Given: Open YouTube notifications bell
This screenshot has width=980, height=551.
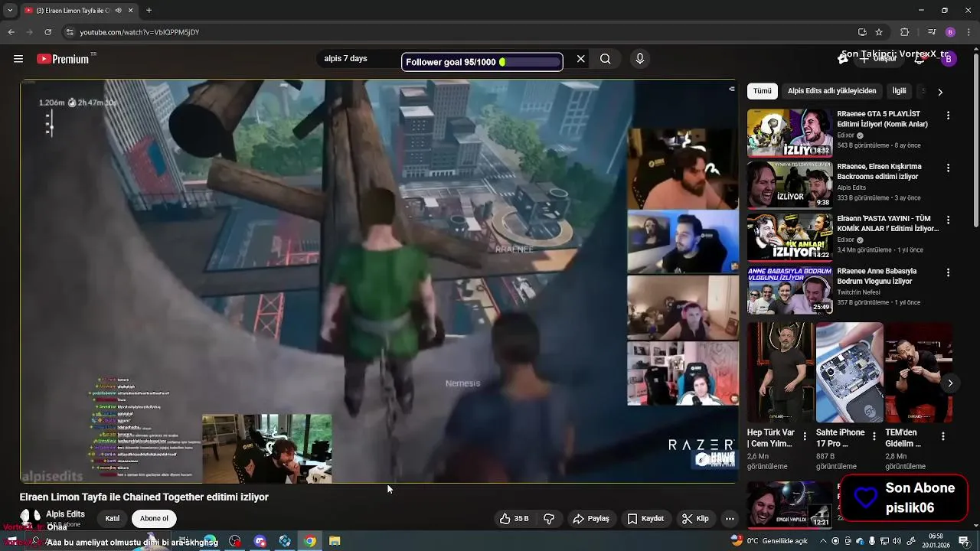Looking at the screenshot, I should [x=920, y=59].
